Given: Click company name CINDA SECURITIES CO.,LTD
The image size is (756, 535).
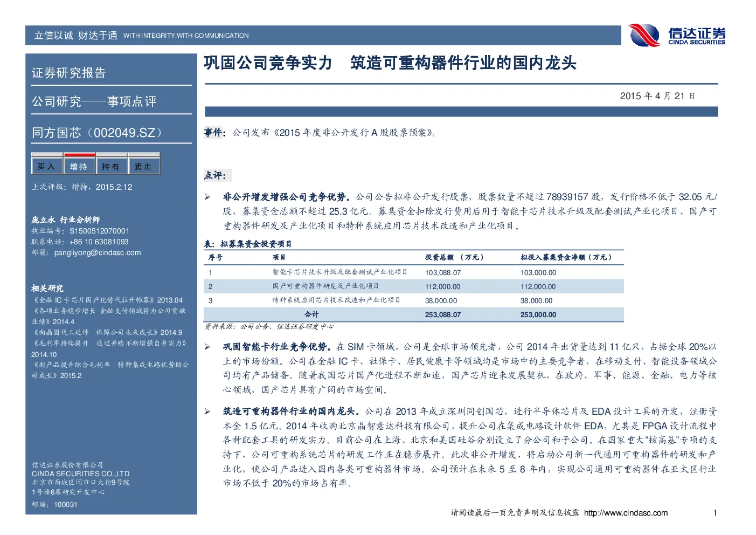Looking at the screenshot, I should click(80, 474).
